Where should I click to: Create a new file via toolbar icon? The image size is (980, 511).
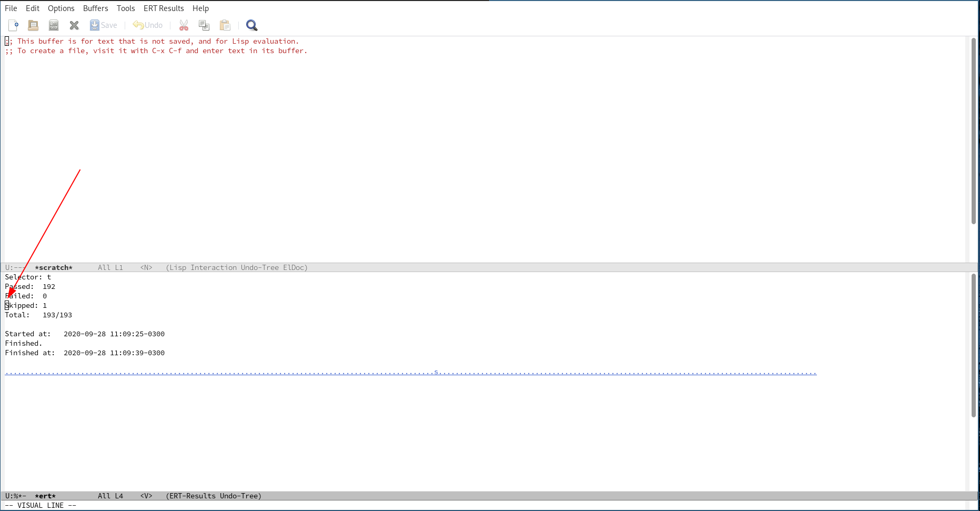(13, 25)
